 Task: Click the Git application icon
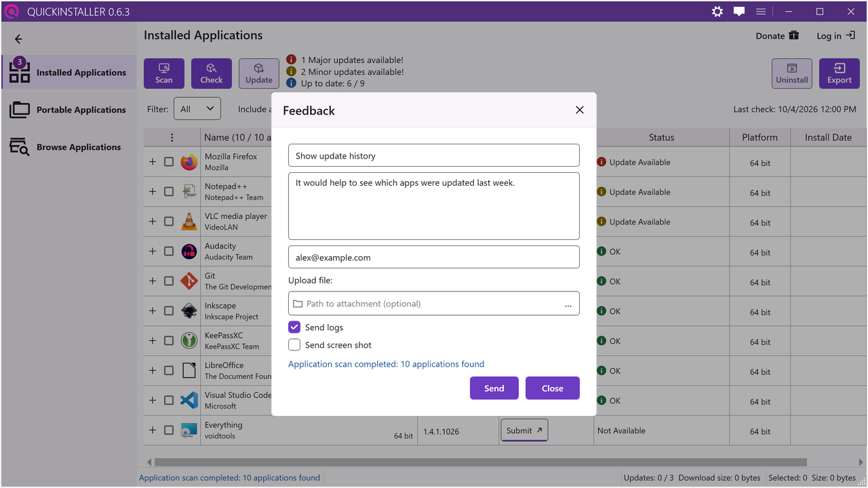point(189,281)
